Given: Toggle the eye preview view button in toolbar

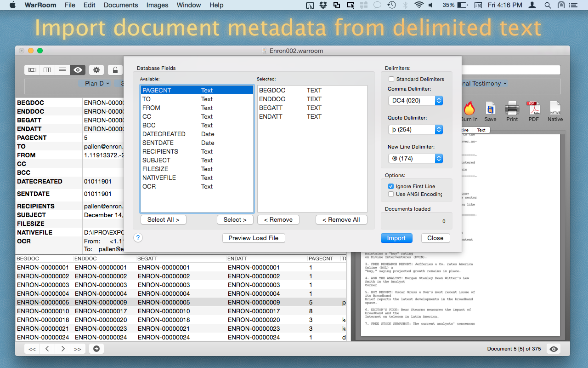Looking at the screenshot, I should [x=78, y=70].
